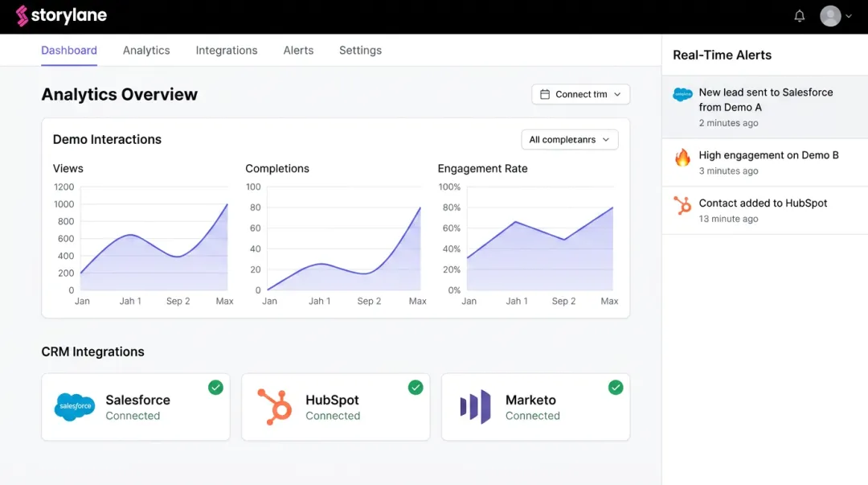Click the 13 minute ago timestamp

point(728,219)
